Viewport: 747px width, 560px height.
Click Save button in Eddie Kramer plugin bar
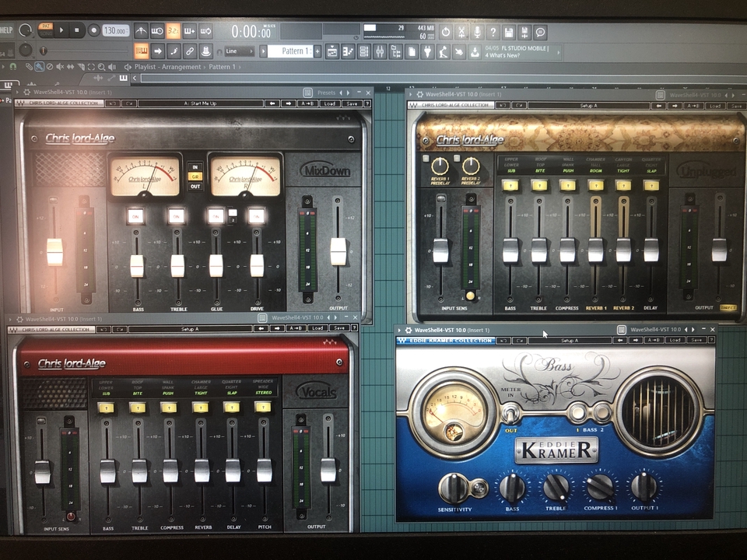click(696, 340)
